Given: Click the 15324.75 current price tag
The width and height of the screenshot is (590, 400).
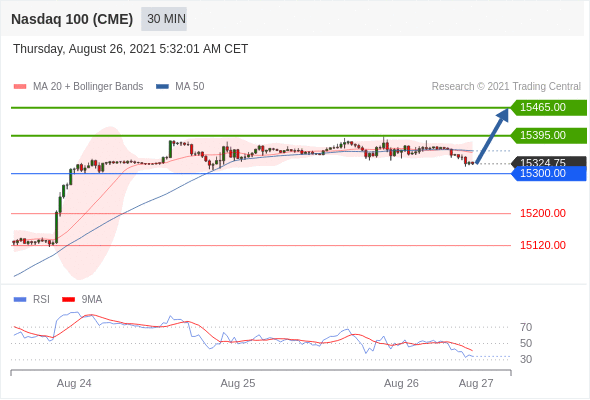Looking at the screenshot, I should pyautogui.click(x=549, y=162).
